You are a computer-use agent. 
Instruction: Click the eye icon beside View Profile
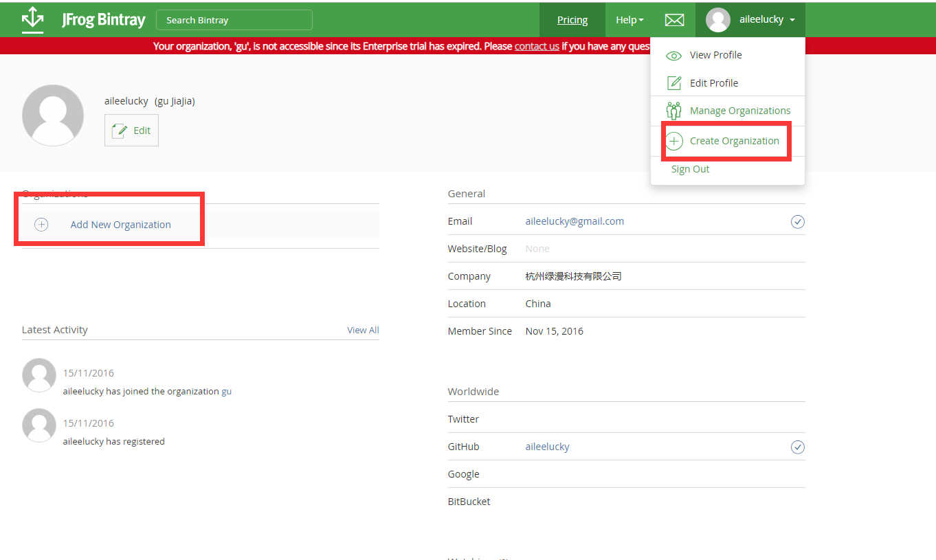[x=674, y=56]
